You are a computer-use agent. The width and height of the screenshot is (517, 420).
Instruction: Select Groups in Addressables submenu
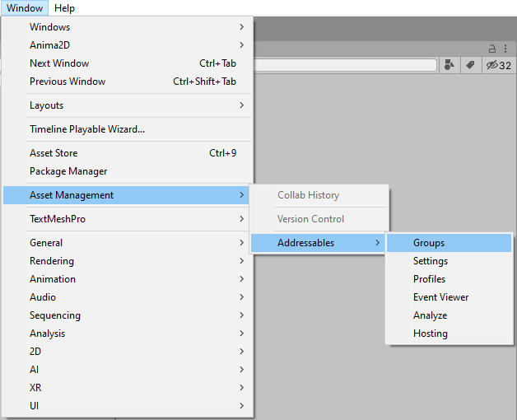click(429, 243)
